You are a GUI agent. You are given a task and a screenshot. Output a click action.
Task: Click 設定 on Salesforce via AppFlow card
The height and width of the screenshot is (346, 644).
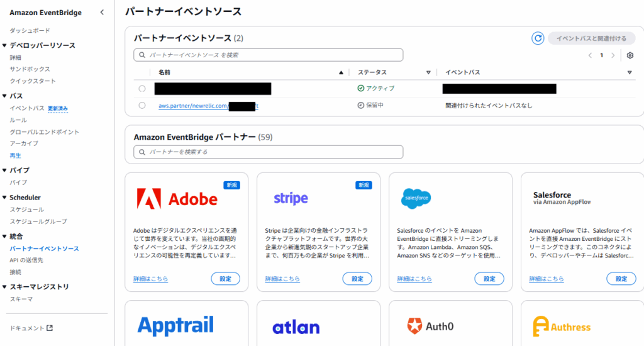(621, 279)
